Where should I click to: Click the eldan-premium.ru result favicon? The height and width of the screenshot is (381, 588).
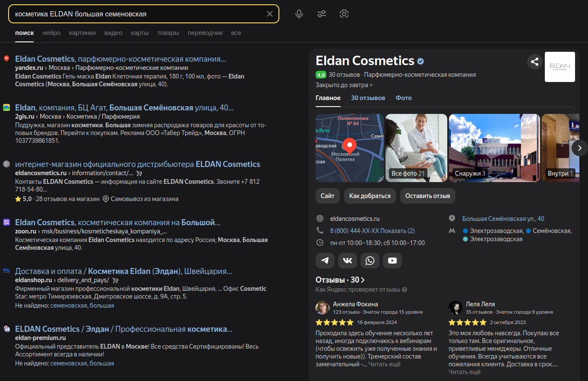click(6, 329)
